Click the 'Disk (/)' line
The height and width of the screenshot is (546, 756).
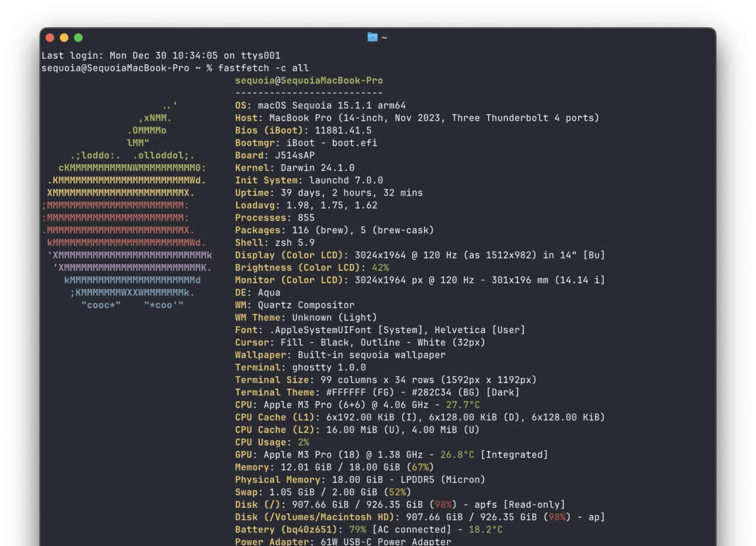[400, 504]
